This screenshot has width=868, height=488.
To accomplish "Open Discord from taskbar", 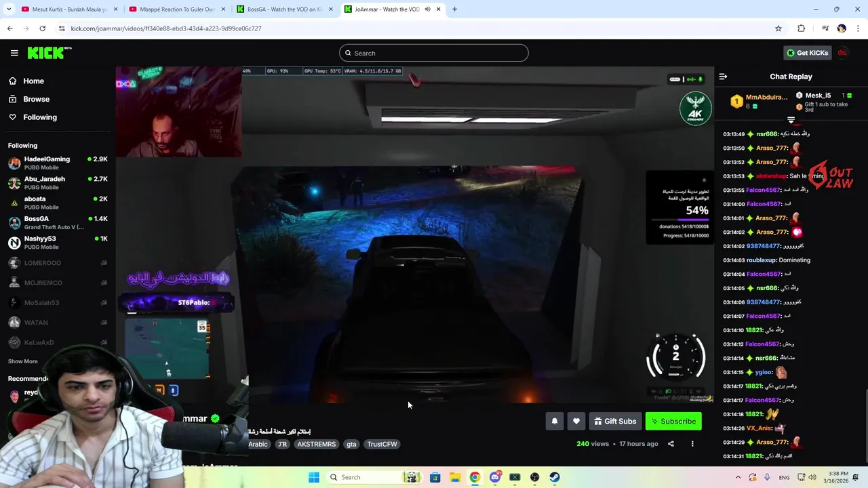I will tap(495, 477).
